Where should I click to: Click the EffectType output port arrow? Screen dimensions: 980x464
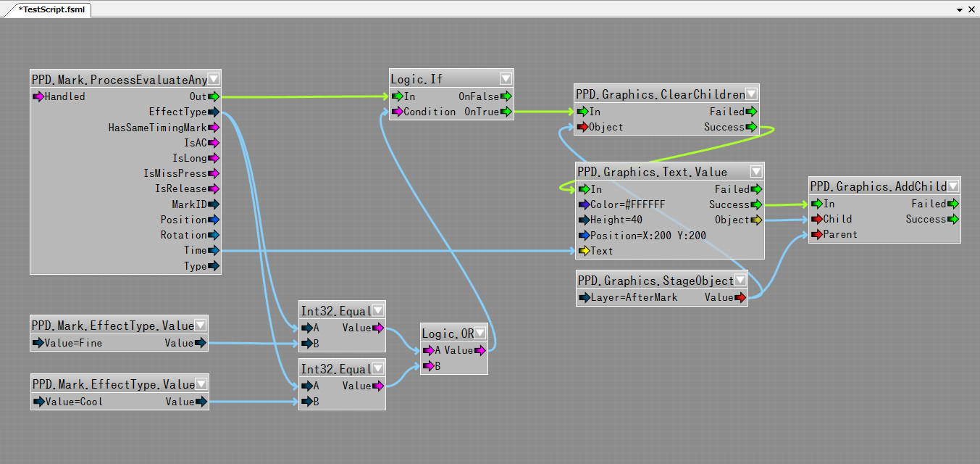[214, 112]
